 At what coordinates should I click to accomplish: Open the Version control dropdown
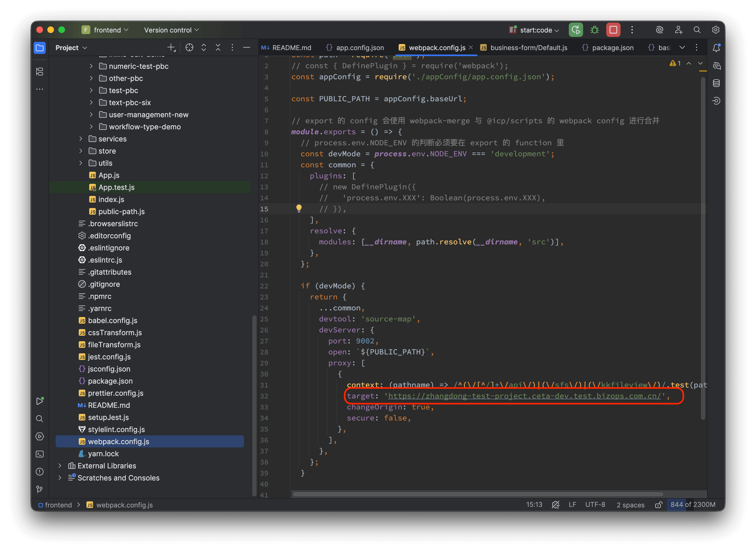tap(172, 30)
